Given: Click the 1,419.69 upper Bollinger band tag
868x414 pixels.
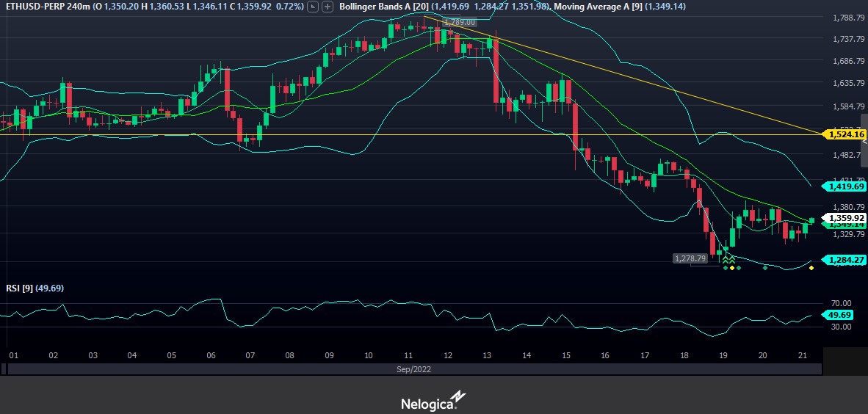Looking at the screenshot, I should click(x=846, y=186).
